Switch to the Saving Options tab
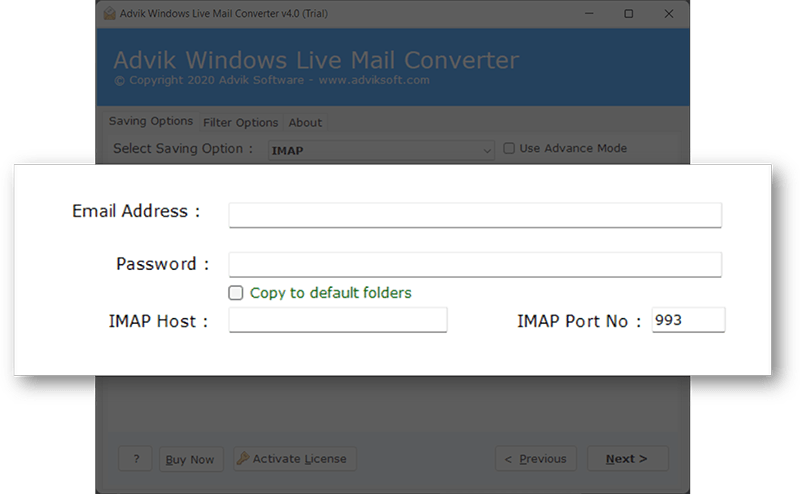The width and height of the screenshot is (800, 494). point(151,121)
